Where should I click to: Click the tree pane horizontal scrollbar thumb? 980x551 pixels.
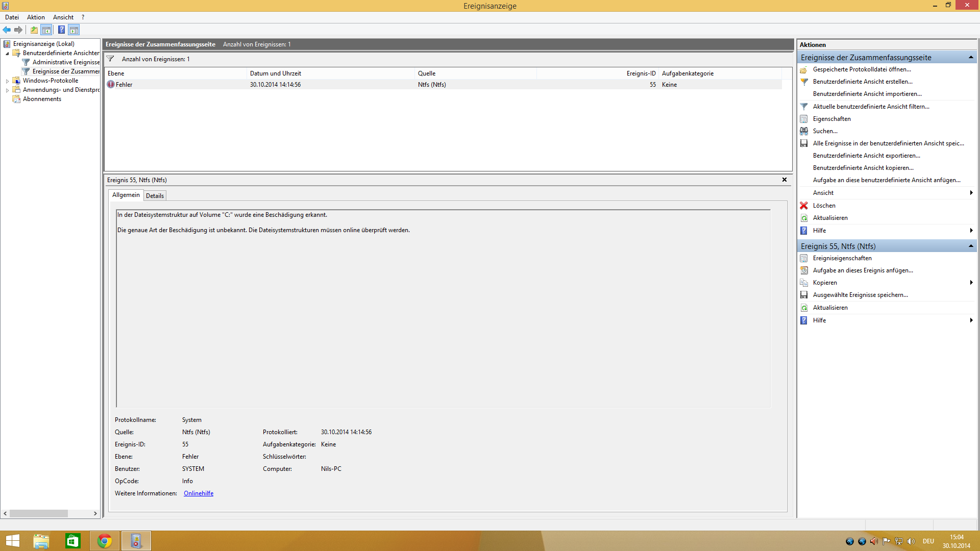click(38, 514)
